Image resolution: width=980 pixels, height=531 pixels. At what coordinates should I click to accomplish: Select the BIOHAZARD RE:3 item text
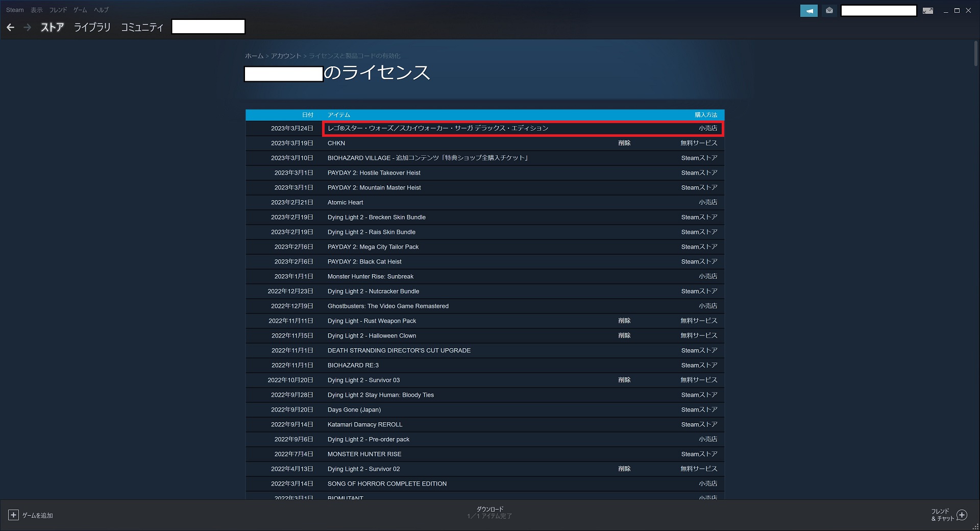coord(353,365)
